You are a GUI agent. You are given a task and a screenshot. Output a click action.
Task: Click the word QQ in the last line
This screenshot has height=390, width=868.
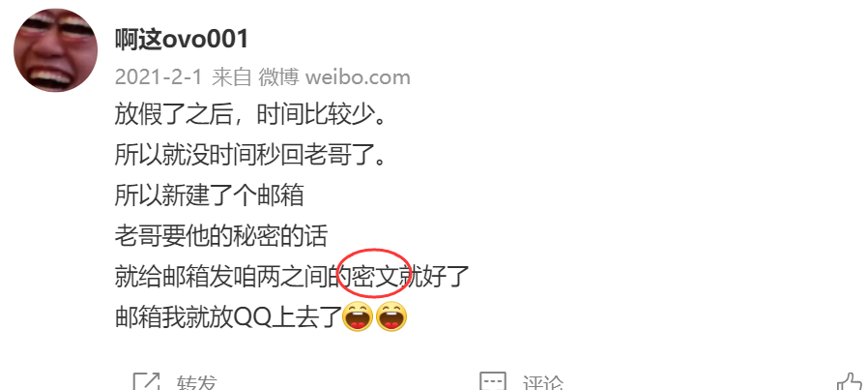pyautogui.click(x=252, y=317)
